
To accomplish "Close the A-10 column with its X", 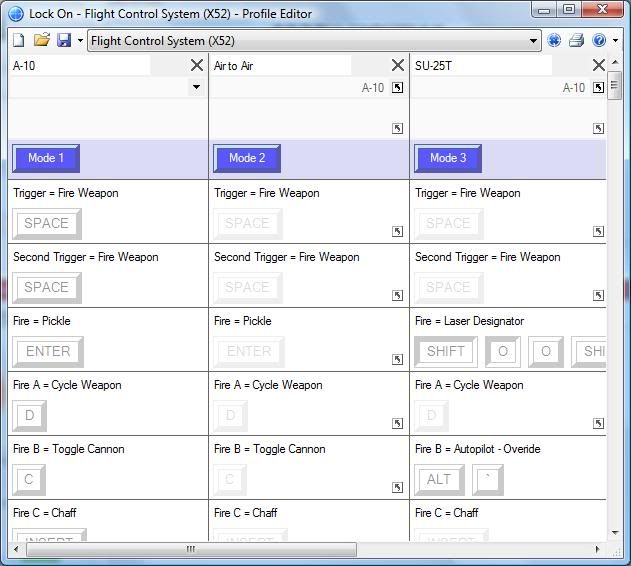I will pyautogui.click(x=197, y=66).
